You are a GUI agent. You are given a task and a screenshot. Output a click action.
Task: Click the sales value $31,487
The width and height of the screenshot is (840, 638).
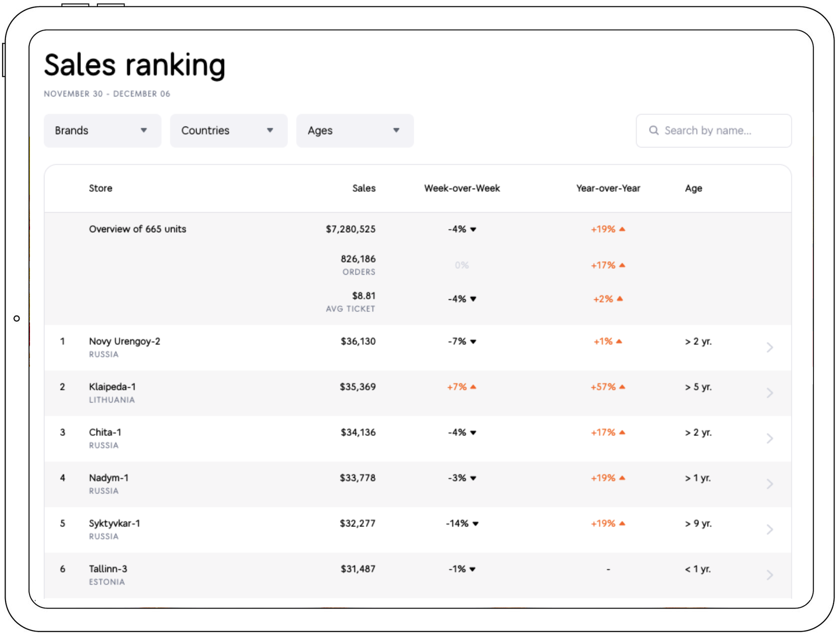point(358,569)
